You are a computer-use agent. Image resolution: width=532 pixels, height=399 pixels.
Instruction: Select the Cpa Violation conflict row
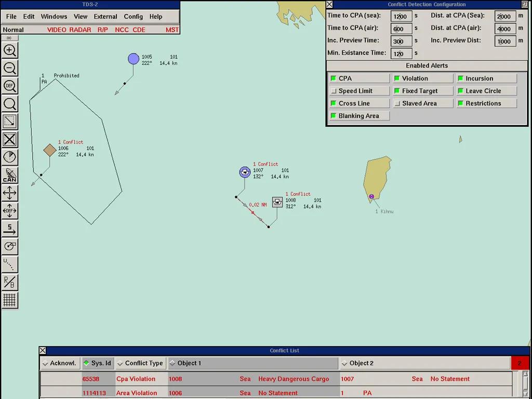[x=135, y=379]
